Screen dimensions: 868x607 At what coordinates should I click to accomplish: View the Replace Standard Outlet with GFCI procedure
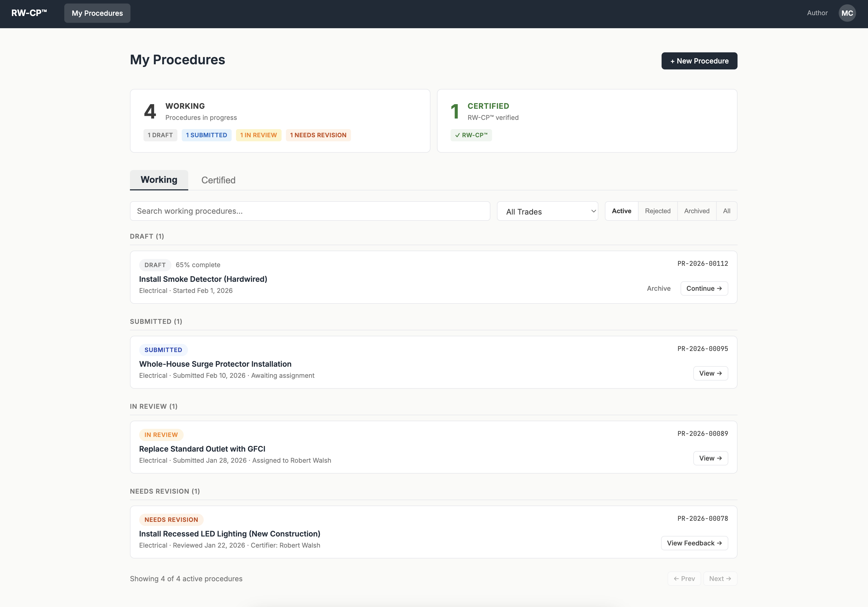(x=710, y=458)
